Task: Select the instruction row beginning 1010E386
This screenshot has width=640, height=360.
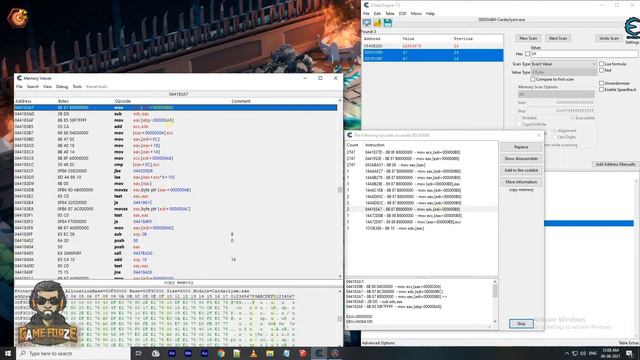Action: pyautogui.click(x=421, y=228)
